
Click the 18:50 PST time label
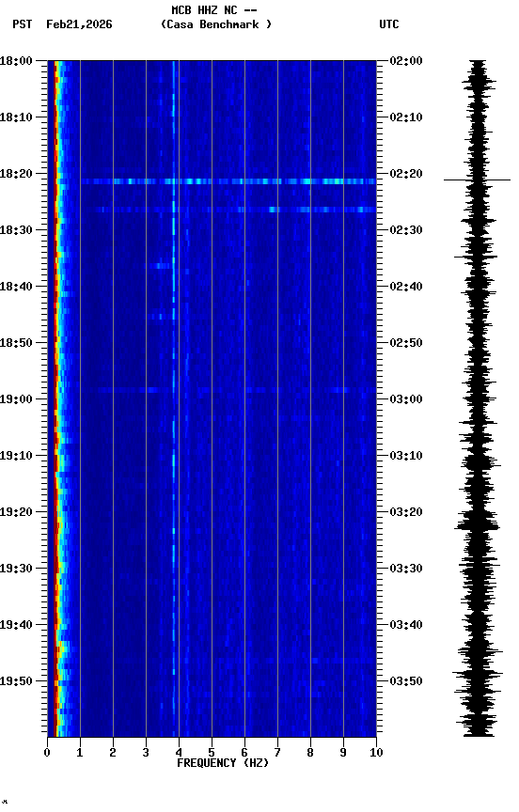[x=16, y=343]
